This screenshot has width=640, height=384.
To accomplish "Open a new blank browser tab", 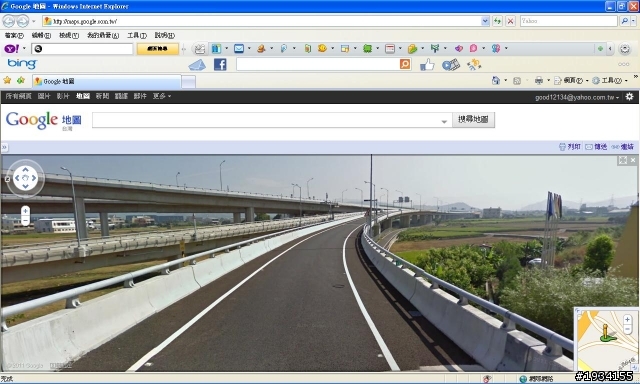I will pyautogui.click(x=188, y=82).
